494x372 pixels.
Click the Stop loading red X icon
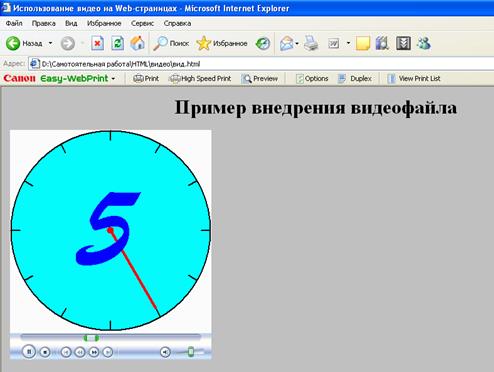click(97, 43)
